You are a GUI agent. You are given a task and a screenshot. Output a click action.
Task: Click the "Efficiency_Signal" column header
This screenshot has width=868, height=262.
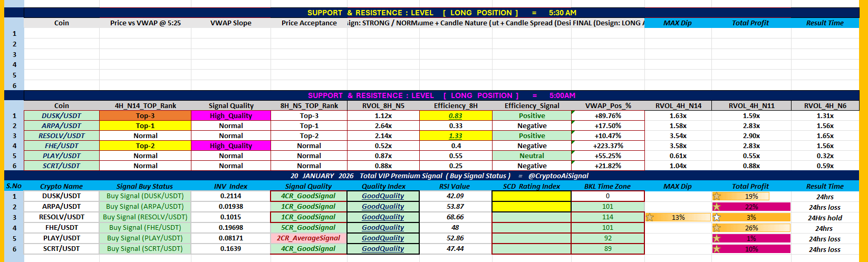[532, 106]
